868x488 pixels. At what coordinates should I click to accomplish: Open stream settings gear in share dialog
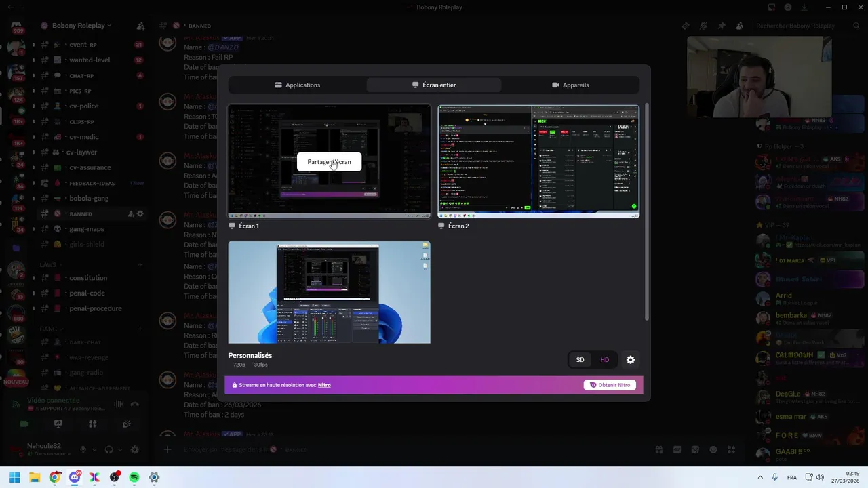click(x=631, y=360)
